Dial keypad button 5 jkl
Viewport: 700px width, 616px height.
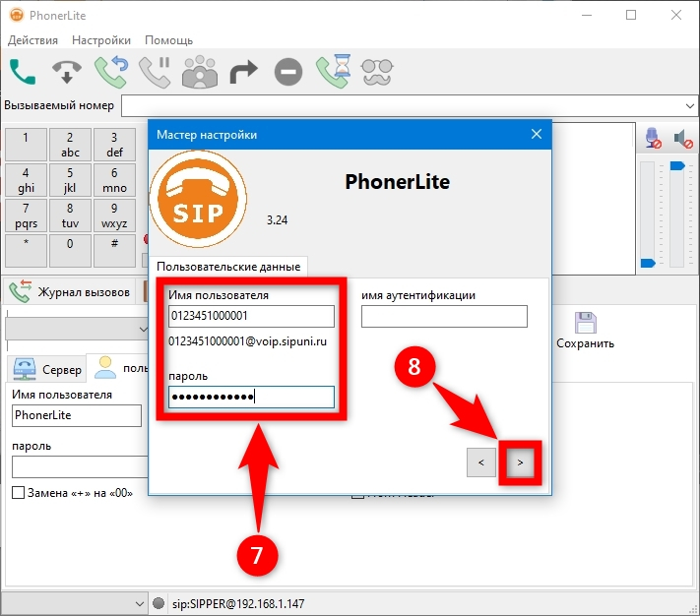(x=70, y=180)
